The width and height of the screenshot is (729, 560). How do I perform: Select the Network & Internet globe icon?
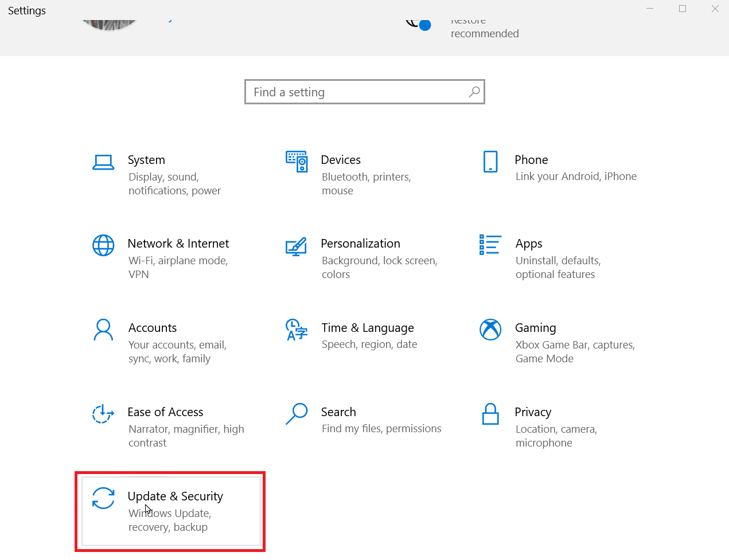point(103,245)
